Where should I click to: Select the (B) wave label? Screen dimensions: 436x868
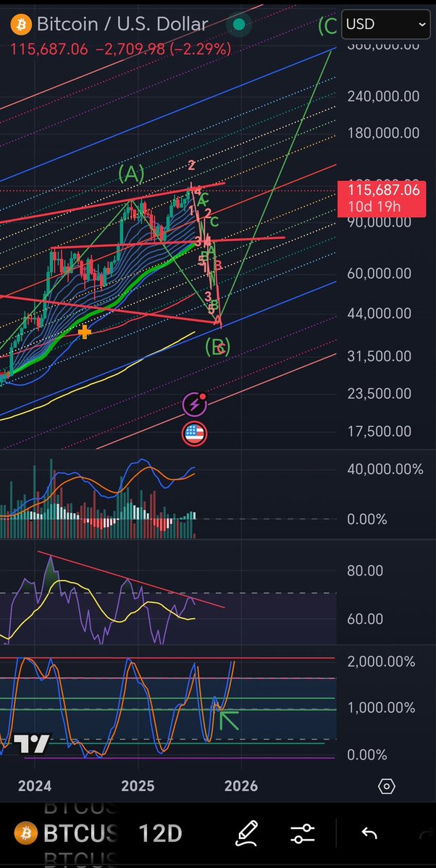click(x=217, y=347)
